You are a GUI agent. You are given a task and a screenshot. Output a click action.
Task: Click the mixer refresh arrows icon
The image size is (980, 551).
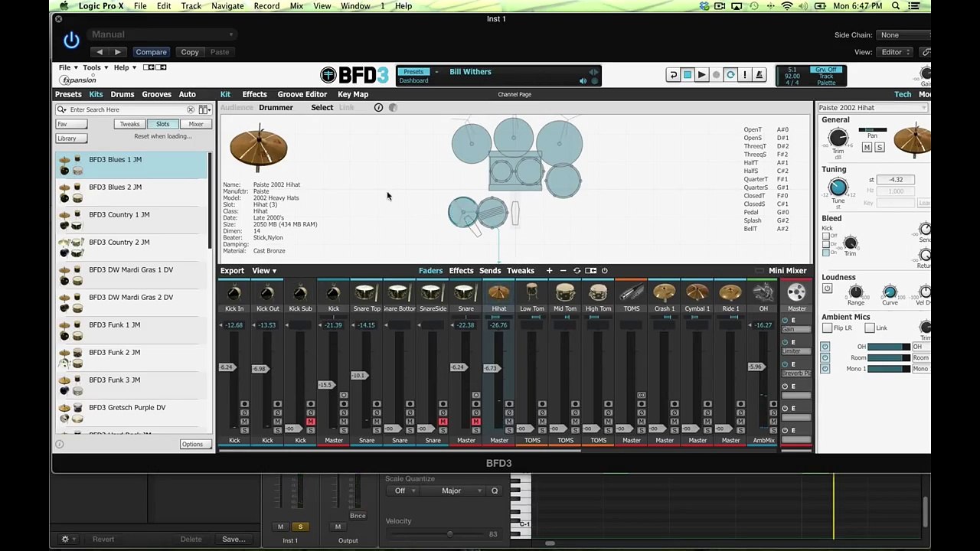click(577, 271)
